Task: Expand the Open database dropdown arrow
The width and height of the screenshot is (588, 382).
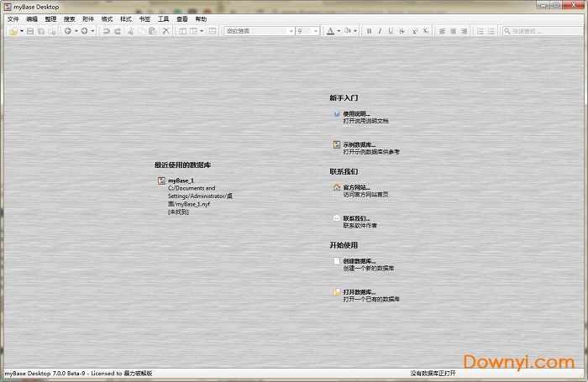Action: pos(21,31)
